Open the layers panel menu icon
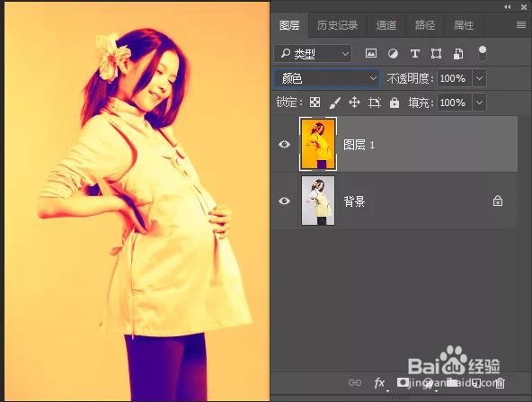The image size is (532, 402). 521,25
